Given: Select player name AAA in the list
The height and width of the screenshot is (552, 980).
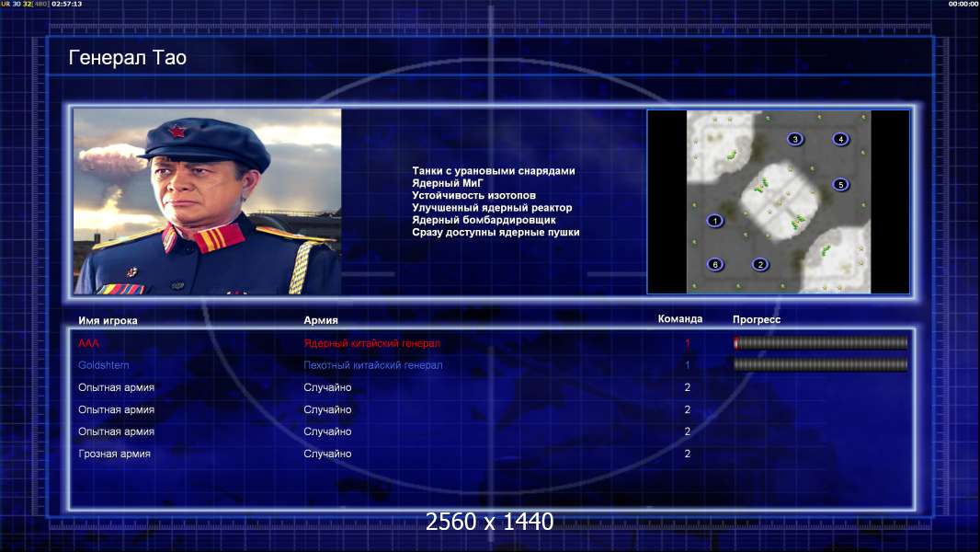Looking at the screenshot, I should click(x=88, y=343).
